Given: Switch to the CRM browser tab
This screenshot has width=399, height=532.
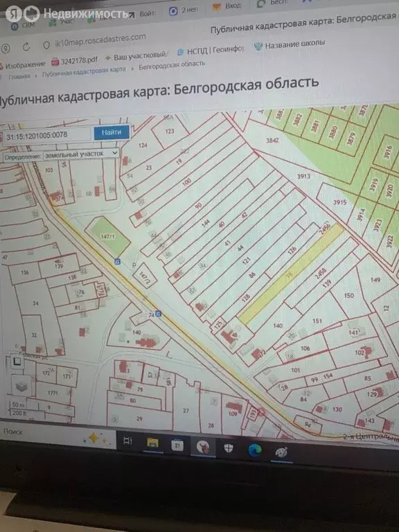Looking at the screenshot, I should coord(24,26).
